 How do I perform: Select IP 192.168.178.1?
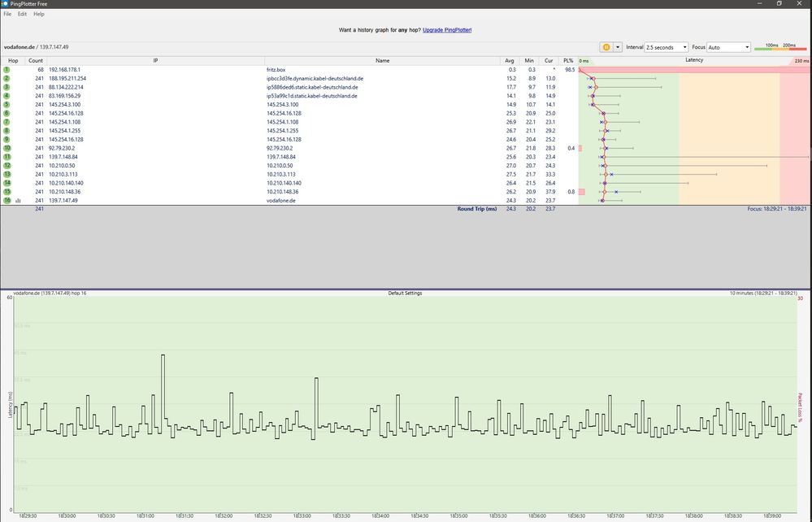tap(64, 69)
